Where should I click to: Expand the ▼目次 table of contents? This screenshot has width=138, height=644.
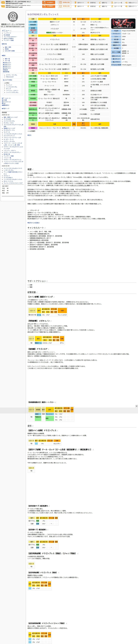[30, 135]
